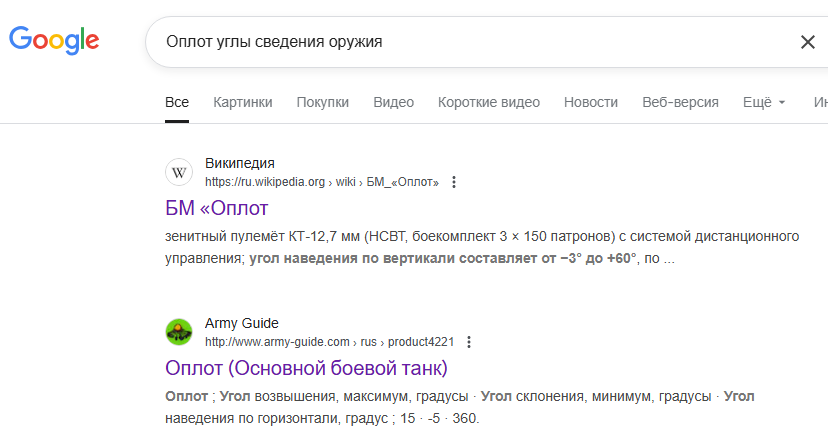This screenshot has height=447, width=828.
Task: Open three-dot menu for Wikipedia result
Action: pos(454,182)
